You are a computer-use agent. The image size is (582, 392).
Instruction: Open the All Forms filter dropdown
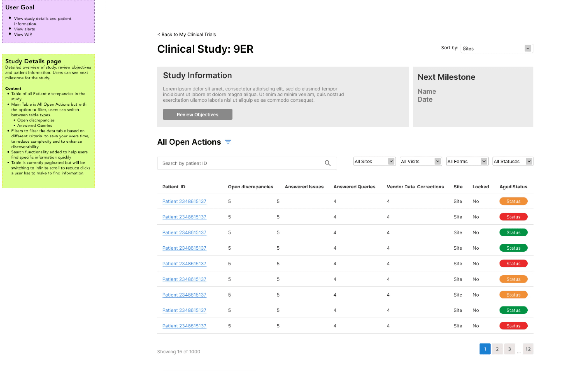tap(467, 161)
